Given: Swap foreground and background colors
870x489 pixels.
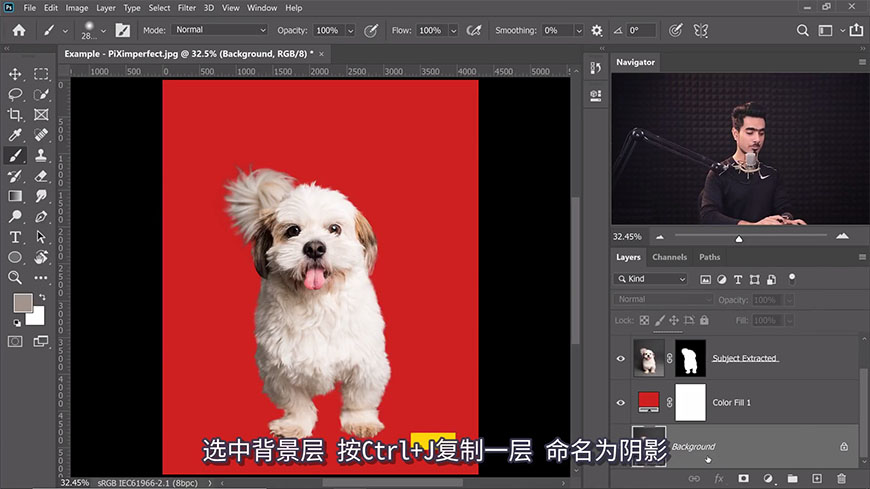Looking at the screenshot, I should (x=42, y=298).
